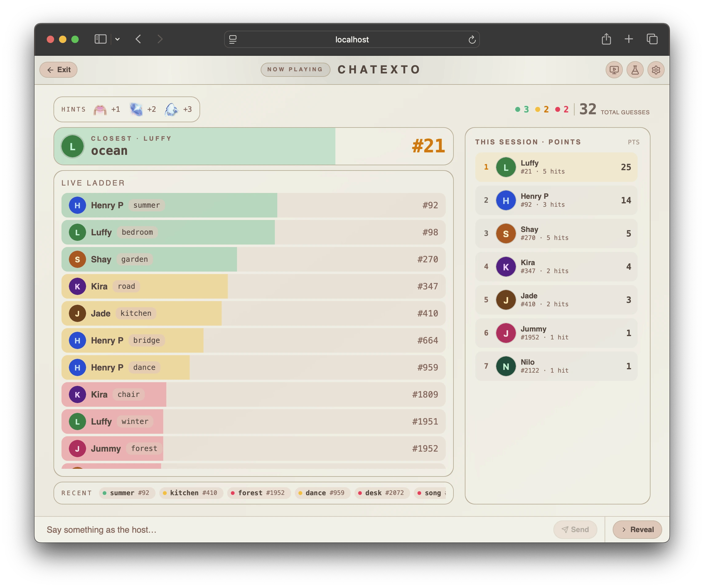The image size is (704, 588).
Task: Select Luffy in session points list
Action: tap(556, 167)
